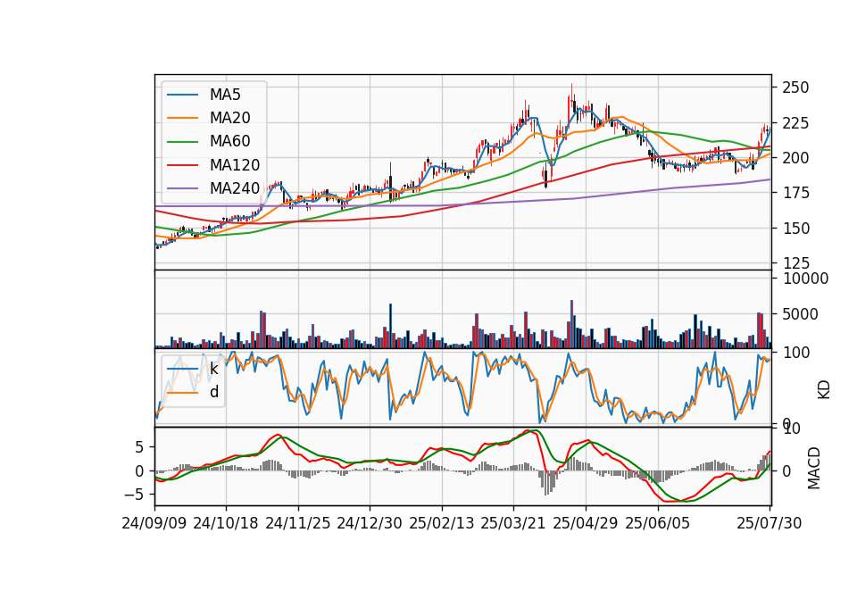Click the 25/06/05 date axis label
The height and width of the screenshot is (616, 857).
tap(658, 523)
